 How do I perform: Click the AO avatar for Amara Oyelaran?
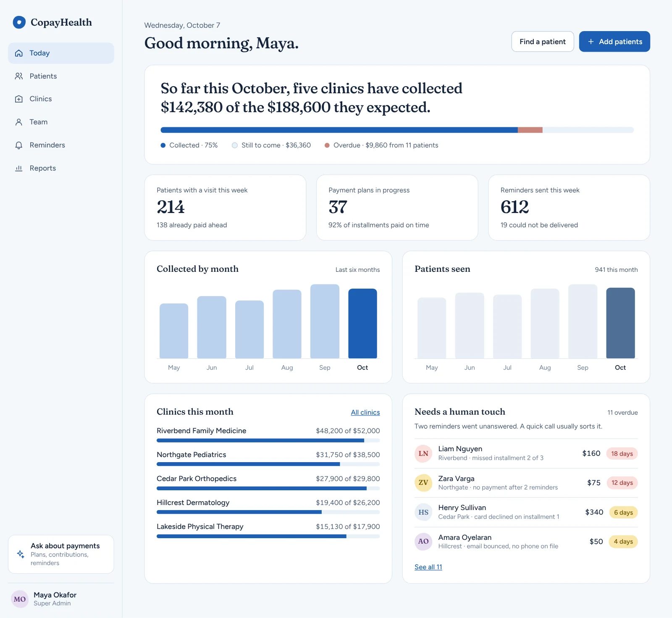423,542
